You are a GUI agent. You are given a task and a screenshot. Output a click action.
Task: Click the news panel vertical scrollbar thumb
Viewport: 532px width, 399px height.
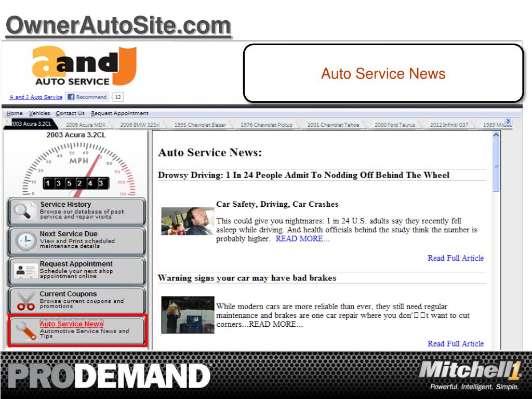click(496, 166)
